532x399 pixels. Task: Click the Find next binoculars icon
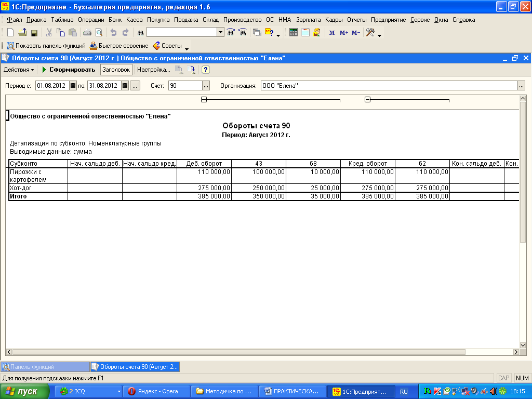point(231,33)
